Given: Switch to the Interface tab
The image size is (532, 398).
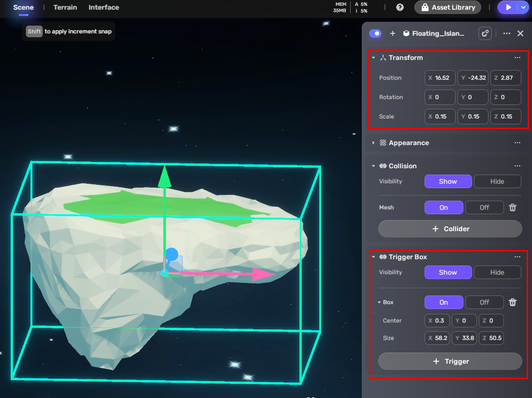Looking at the screenshot, I should click(x=103, y=7).
